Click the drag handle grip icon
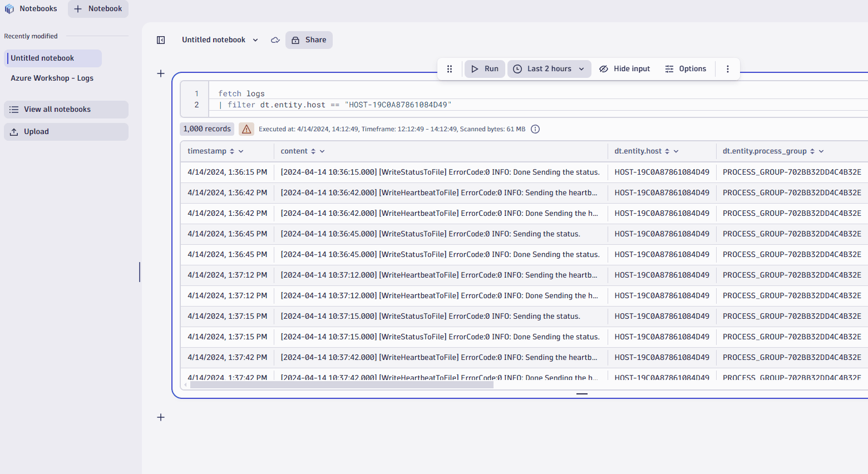This screenshot has width=868, height=474. pyautogui.click(x=450, y=69)
